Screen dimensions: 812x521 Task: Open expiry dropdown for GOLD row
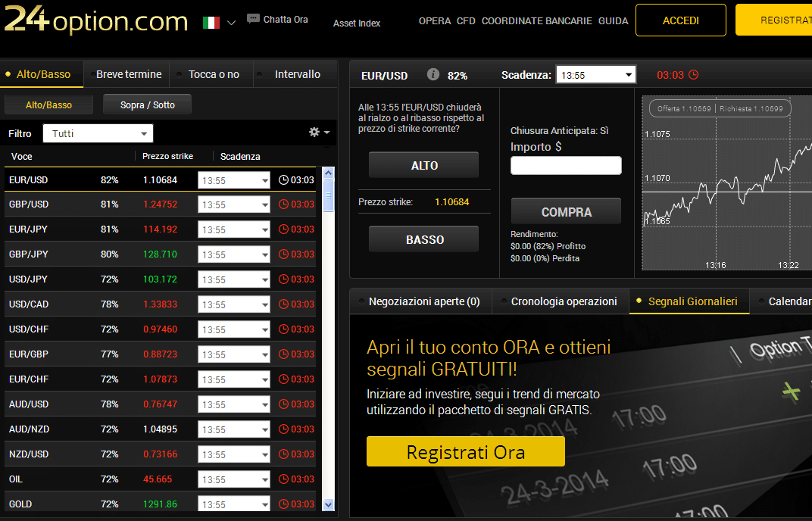pos(233,504)
